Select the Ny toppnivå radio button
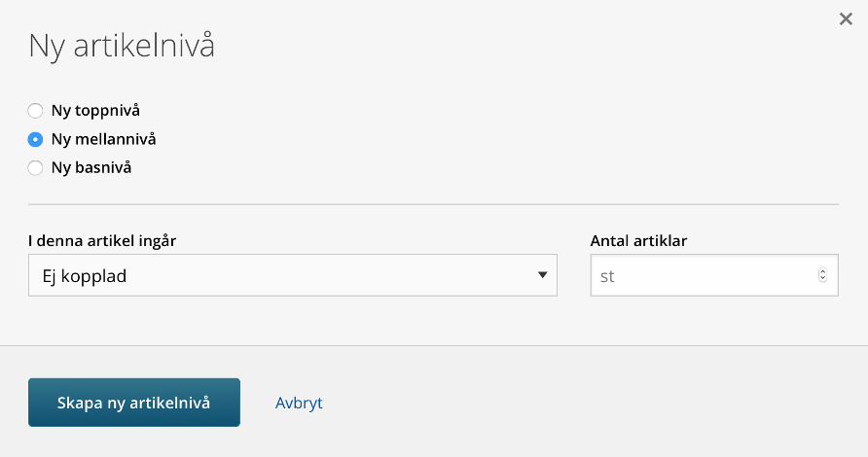The height and width of the screenshot is (457, 868). (x=35, y=111)
